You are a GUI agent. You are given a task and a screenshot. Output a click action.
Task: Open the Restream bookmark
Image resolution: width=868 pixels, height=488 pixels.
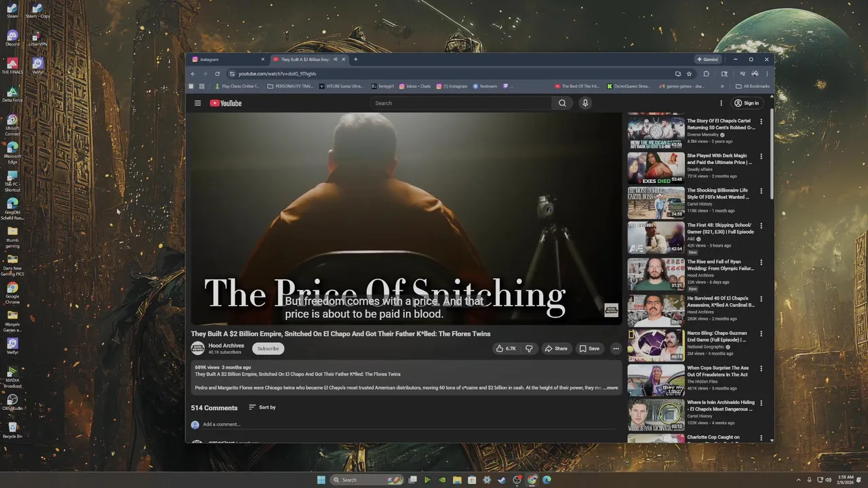click(x=485, y=86)
